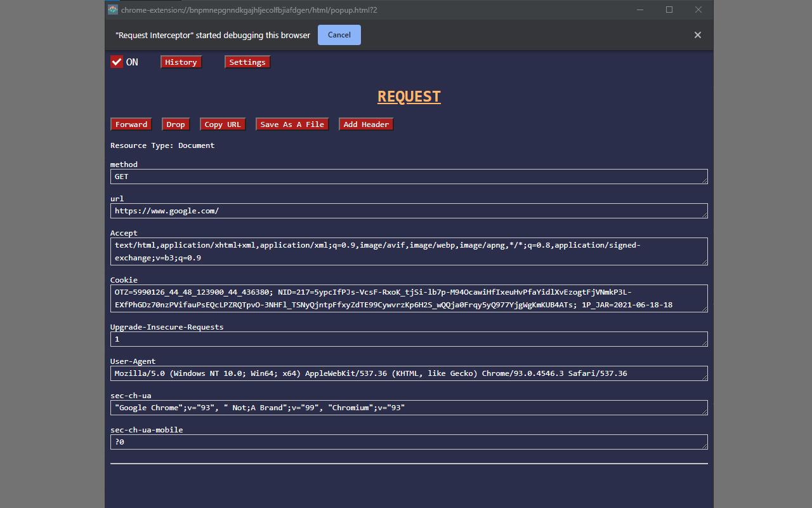Dismiss the debugging infobar with X

pos(698,35)
